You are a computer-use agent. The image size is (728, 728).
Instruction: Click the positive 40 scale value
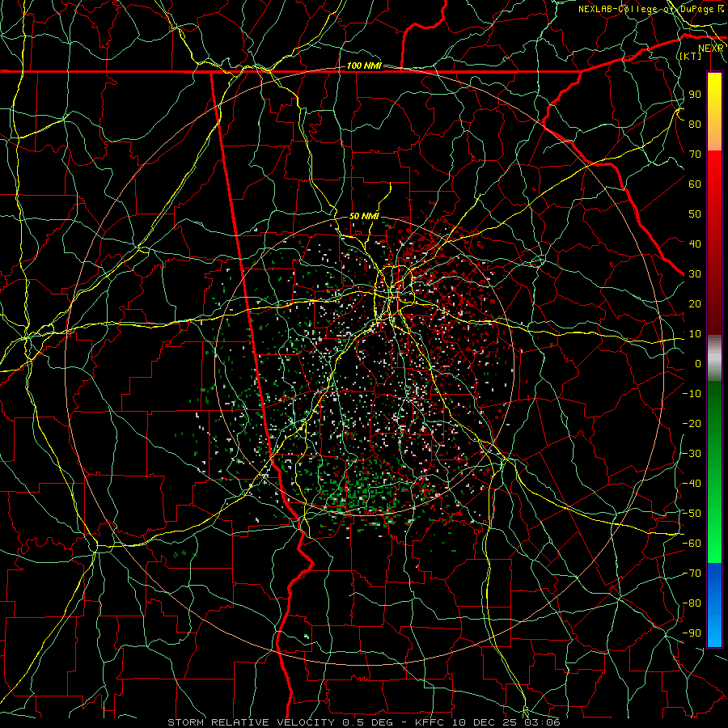[695, 243]
